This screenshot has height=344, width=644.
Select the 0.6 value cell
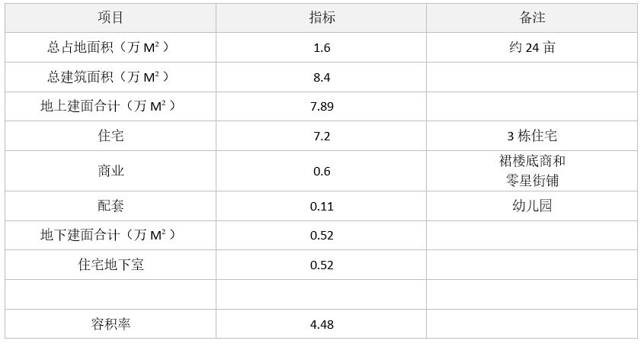(322, 171)
